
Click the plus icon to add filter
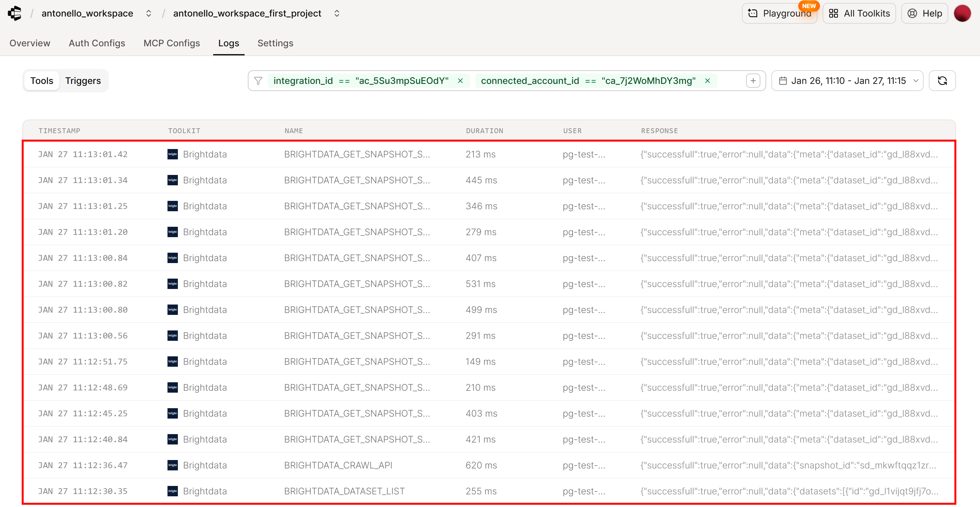753,81
